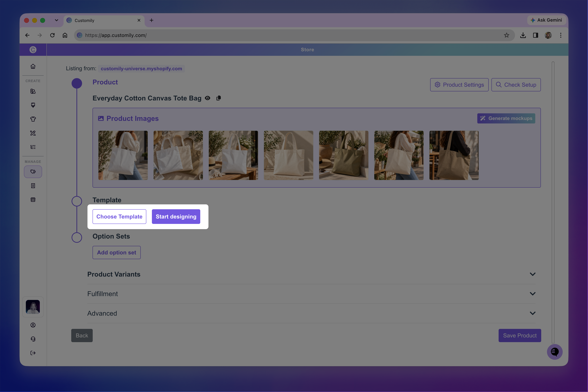Expand the Product Variants section

point(311,274)
